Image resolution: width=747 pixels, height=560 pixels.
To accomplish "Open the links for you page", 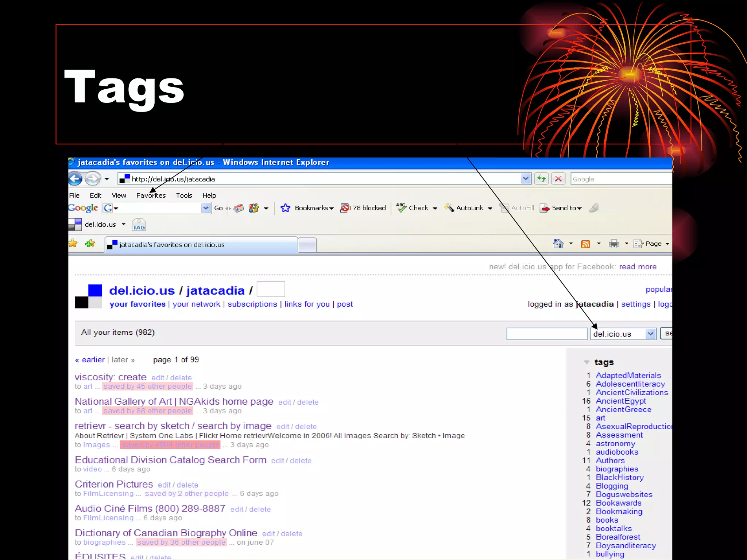I will tap(307, 304).
